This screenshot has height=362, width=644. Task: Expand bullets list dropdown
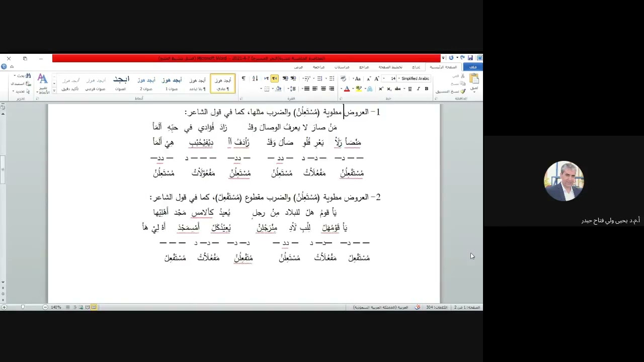point(326,78)
